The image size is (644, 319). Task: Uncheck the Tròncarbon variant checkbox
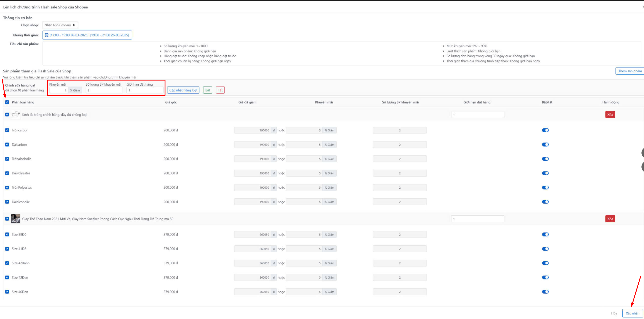[x=7, y=130]
